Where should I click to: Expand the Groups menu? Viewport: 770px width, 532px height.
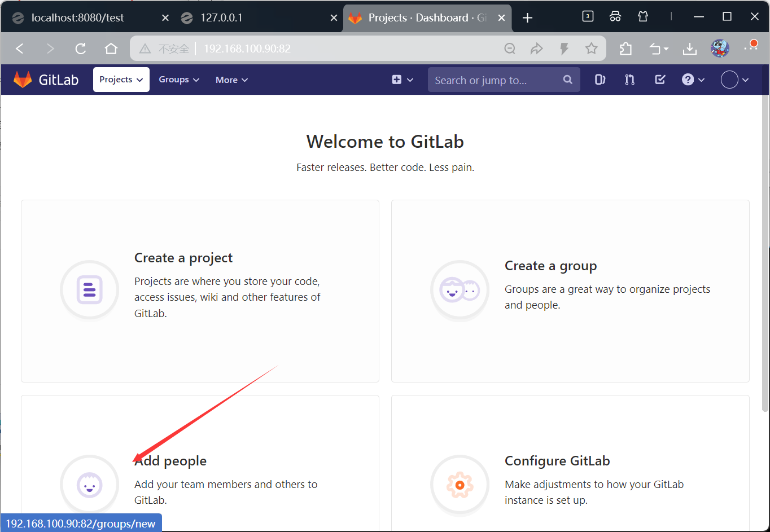click(x=179, y=80)
